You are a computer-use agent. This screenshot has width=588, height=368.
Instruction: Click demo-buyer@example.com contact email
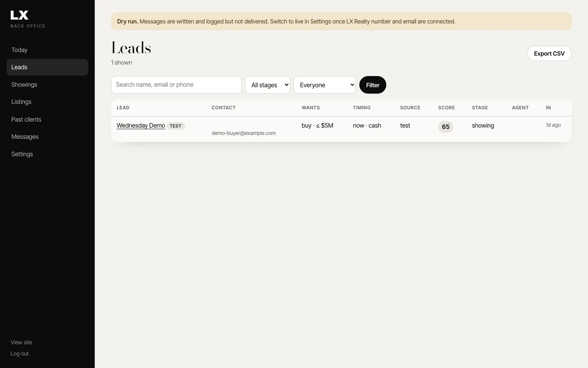click(244, 133)
